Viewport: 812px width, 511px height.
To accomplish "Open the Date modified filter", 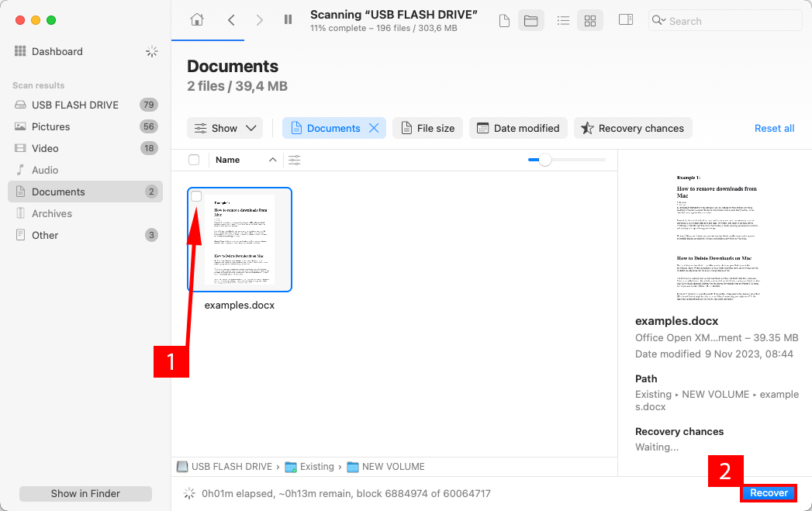I will point(518,128).
